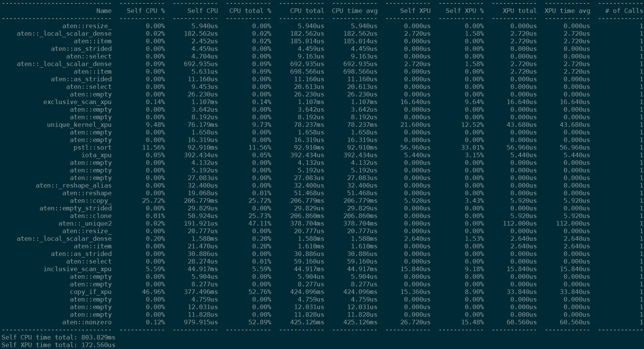The height and width of the screenshot is (349, 644).
Task: Select the aten::empty_strided row name
Action: (76, 208)
